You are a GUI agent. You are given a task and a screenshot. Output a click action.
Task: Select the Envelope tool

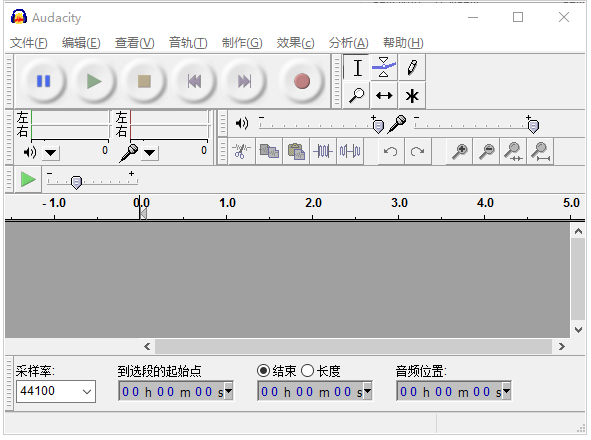[384, 67]
